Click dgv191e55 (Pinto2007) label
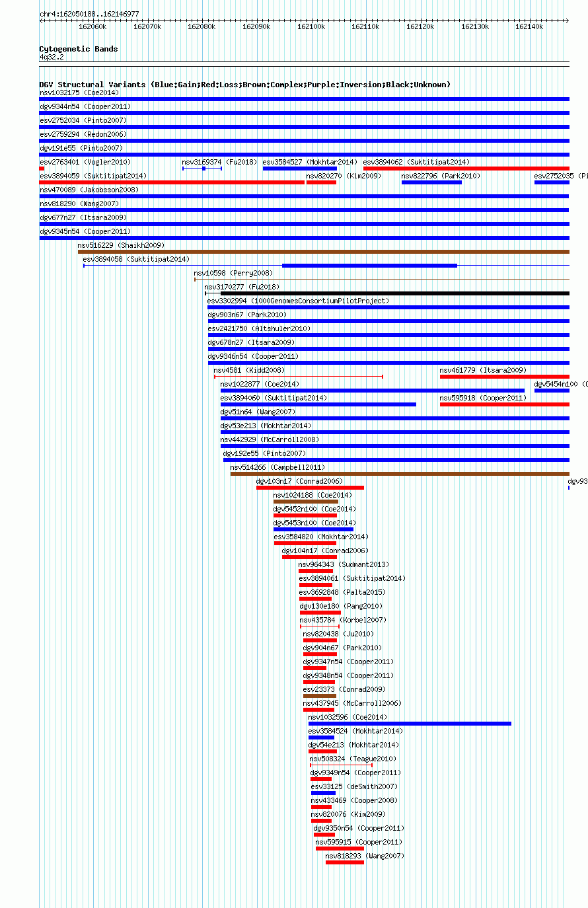This screenshot has height=908, width=588. [81, 148]
